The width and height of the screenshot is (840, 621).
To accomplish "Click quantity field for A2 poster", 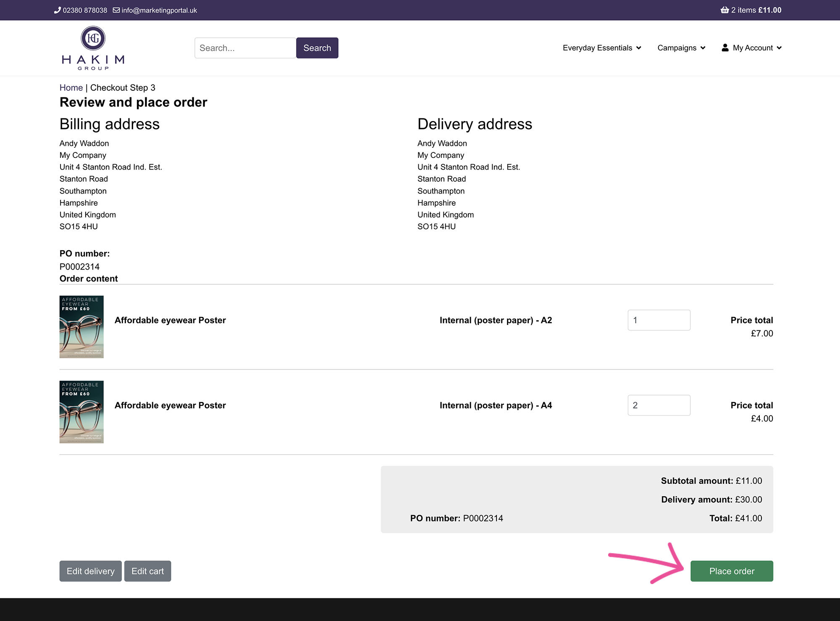I will coord(659,320).
